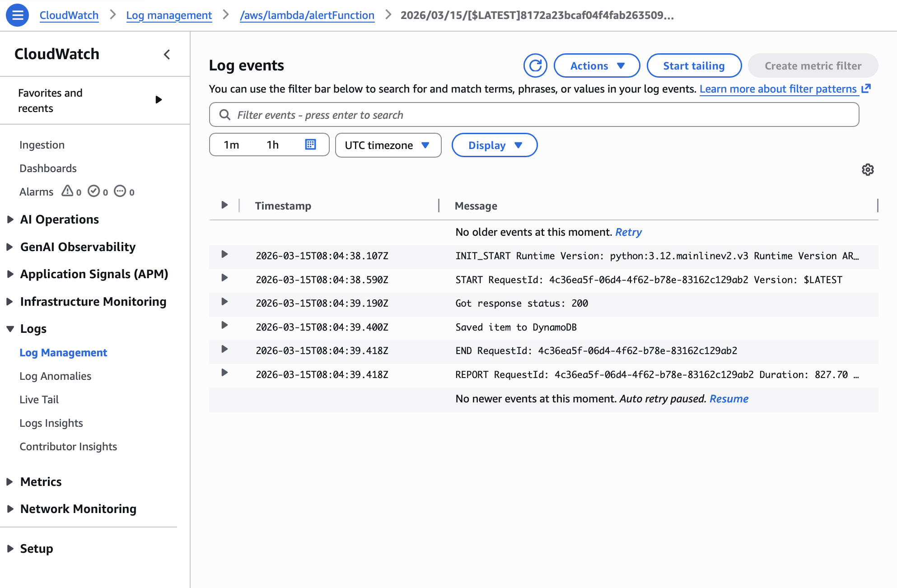Expand all rows via header arrow
This screenshot has width=897, height=588.
(x=224, y=205)
